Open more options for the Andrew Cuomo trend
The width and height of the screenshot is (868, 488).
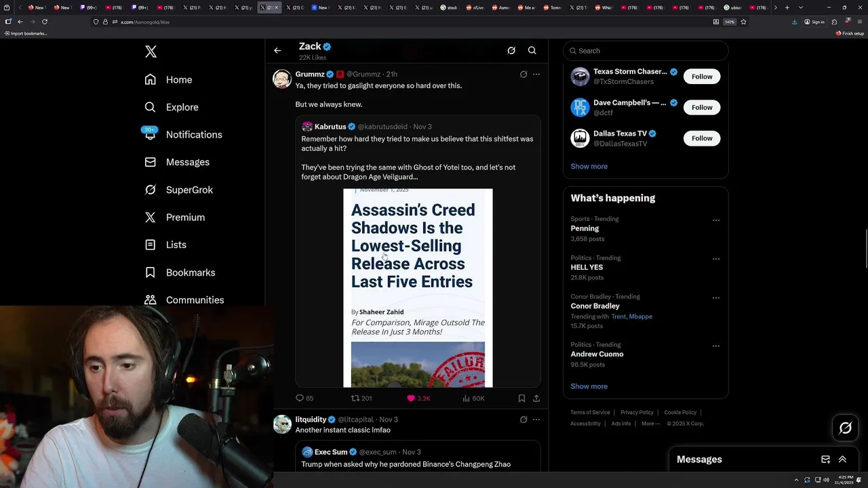[715, 346]
